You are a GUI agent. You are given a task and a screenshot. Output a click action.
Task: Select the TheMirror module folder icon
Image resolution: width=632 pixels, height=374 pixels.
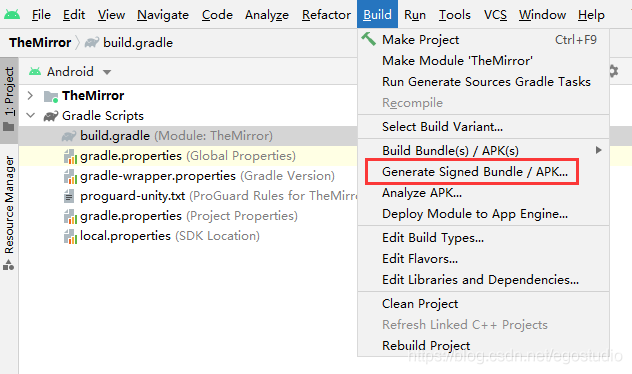[x=51, y=96]
